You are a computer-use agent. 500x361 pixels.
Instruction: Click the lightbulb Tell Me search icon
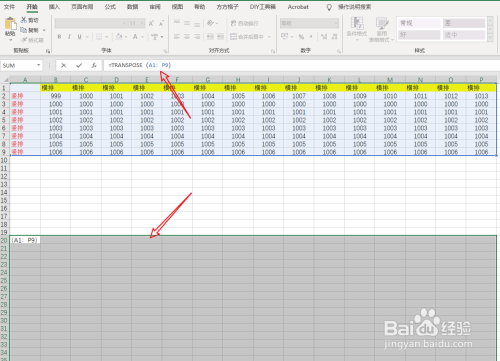(329, 7)
